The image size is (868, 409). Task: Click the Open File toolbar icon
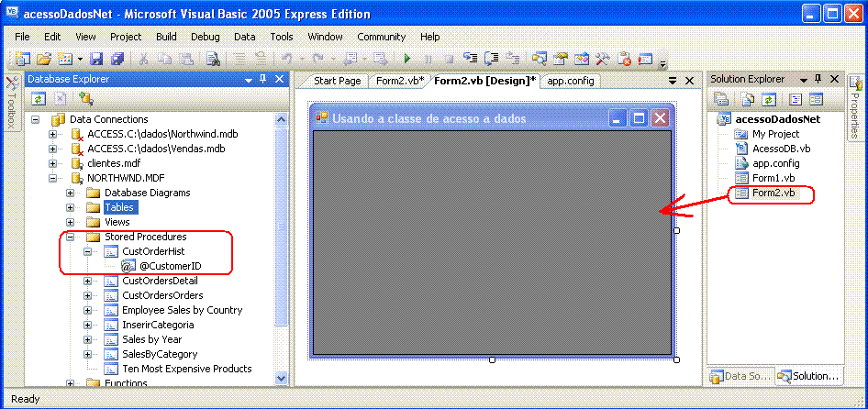(x=44, y=59)
